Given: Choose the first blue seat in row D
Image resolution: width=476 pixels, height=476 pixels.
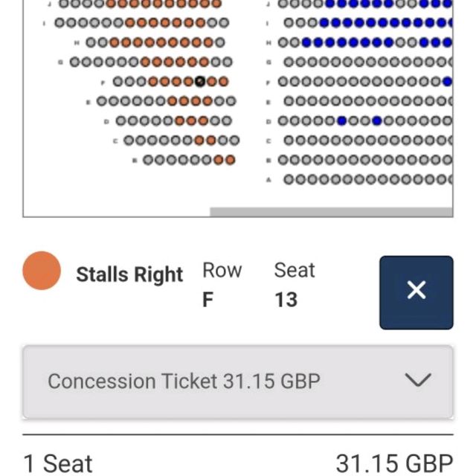Looking at the screenshot, I should pos(342,120).
